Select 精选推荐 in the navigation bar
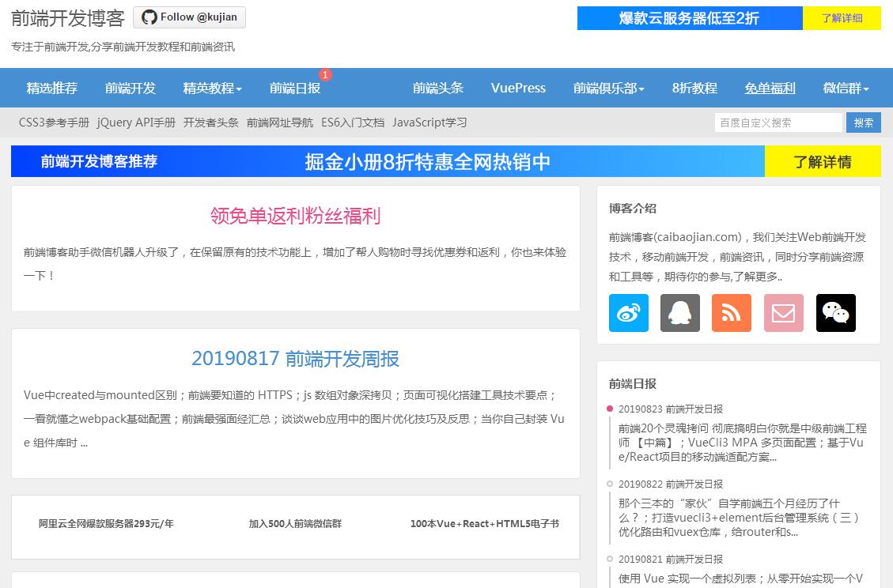Screen dimensions: 893x588 [x=52, y=89]
